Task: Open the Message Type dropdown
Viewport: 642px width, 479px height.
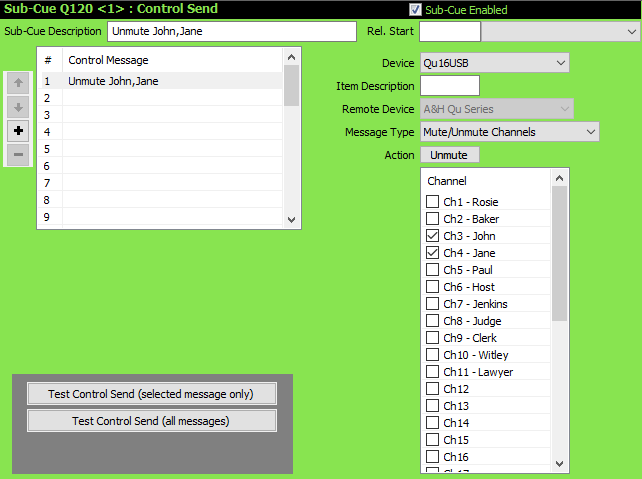Action: tap(510, 132)
